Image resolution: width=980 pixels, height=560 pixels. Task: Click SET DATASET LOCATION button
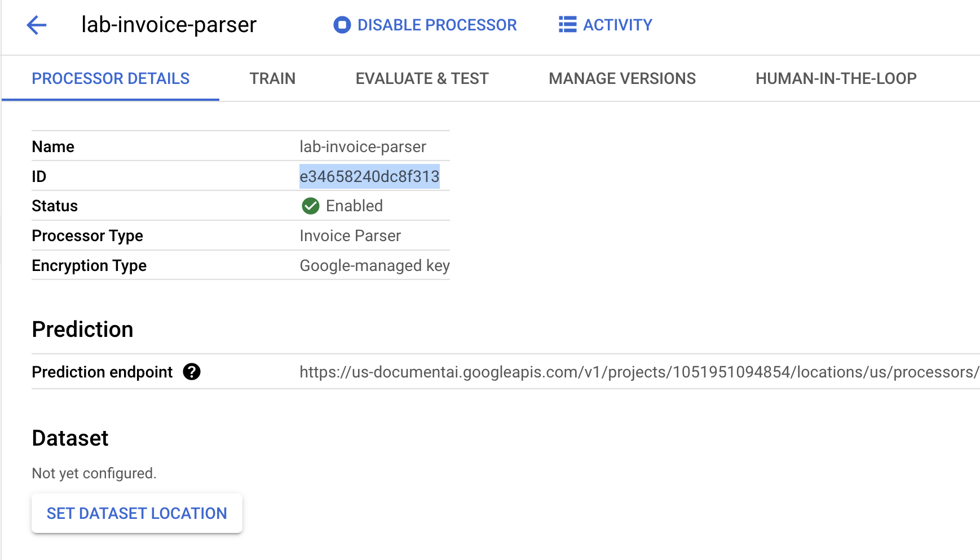click(136, 513)
